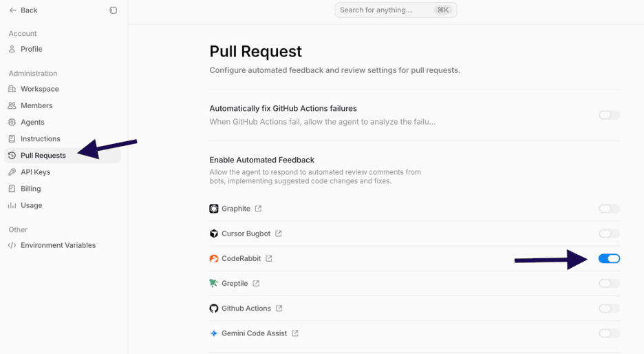Viewport: 644px width, 354px height.
Task: Select Pull Requests in sidebar
Action: [x=63, y=156]
